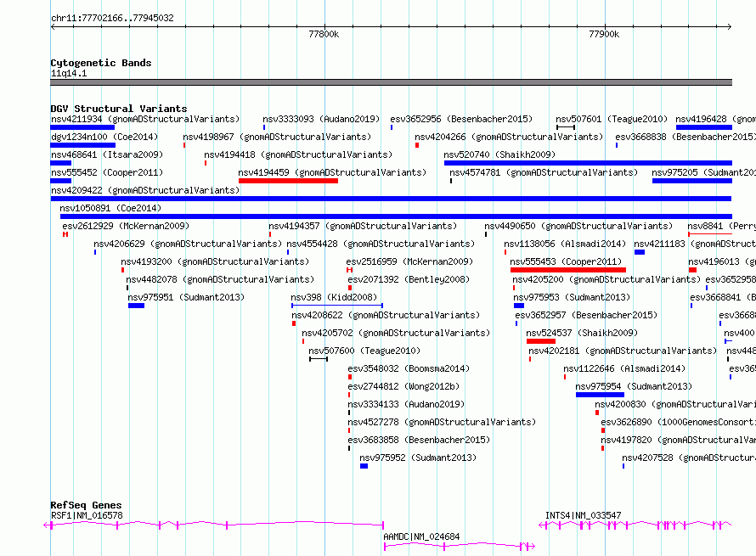Click the red bar under nsv4194459
The width and height of the screenshot is (756, 556).
(x=288, y=181)
